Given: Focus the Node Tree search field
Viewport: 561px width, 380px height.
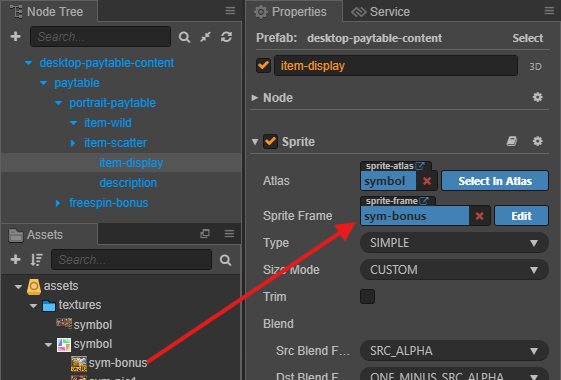Looking at the screenshot, I should click(x=100, y=36).
